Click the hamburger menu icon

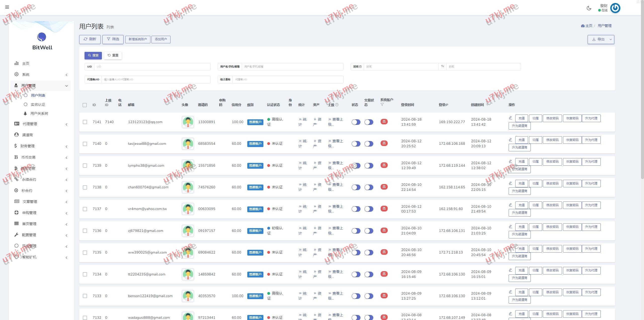point(7,7)
